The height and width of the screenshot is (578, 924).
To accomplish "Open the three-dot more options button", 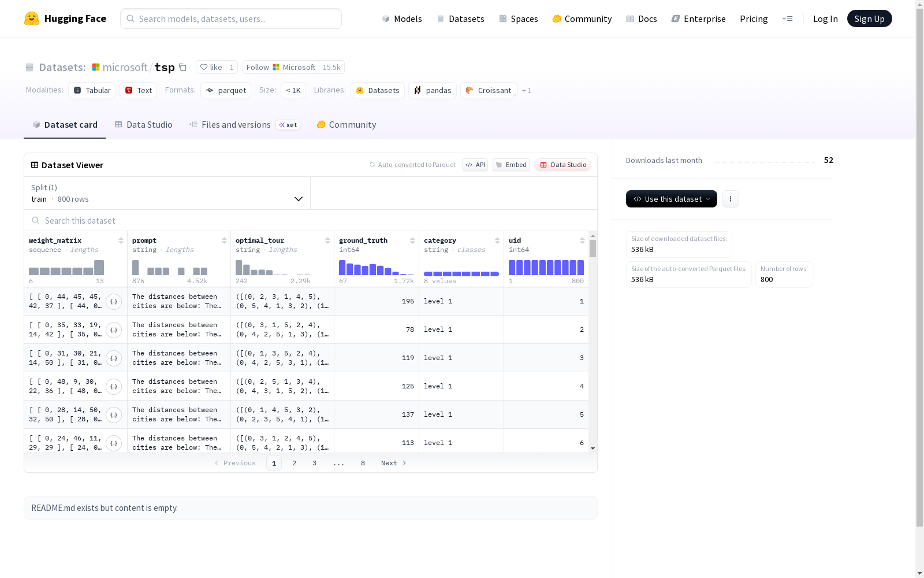I will pyautogui.click(x=731, y=199).
